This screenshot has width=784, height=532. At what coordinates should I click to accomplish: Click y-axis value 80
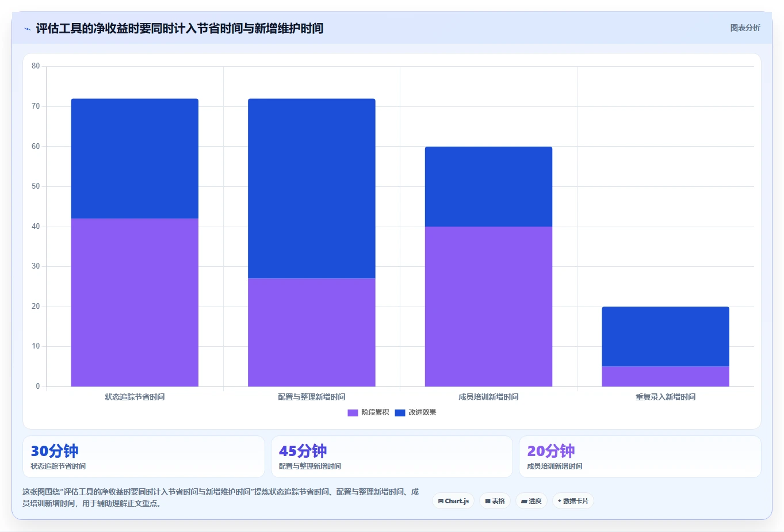click(x=36, y=66)
